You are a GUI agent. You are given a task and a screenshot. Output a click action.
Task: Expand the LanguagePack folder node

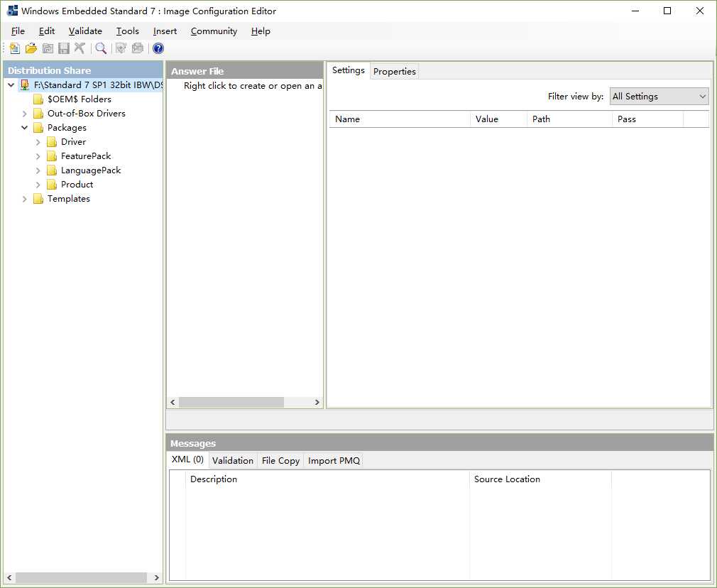tap(38, 170)
